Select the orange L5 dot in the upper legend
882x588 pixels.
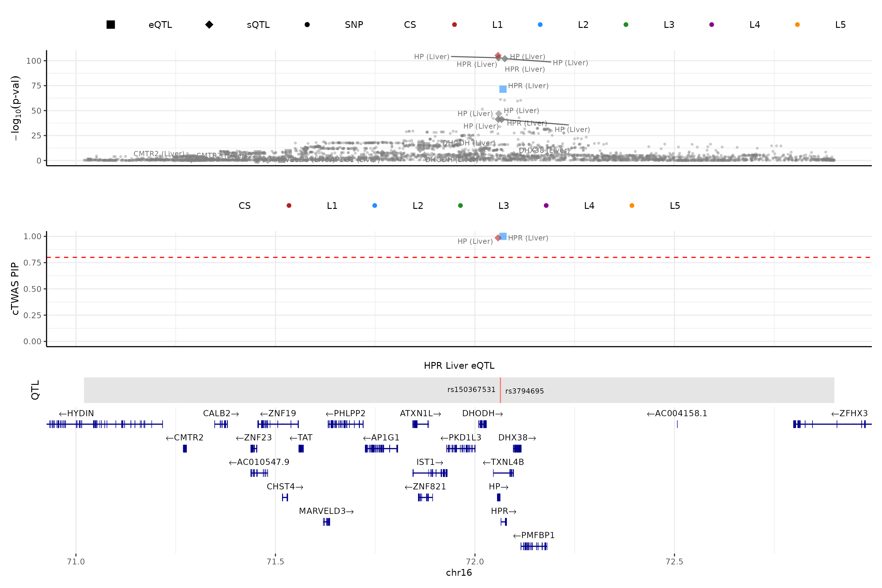coord(797,25)
